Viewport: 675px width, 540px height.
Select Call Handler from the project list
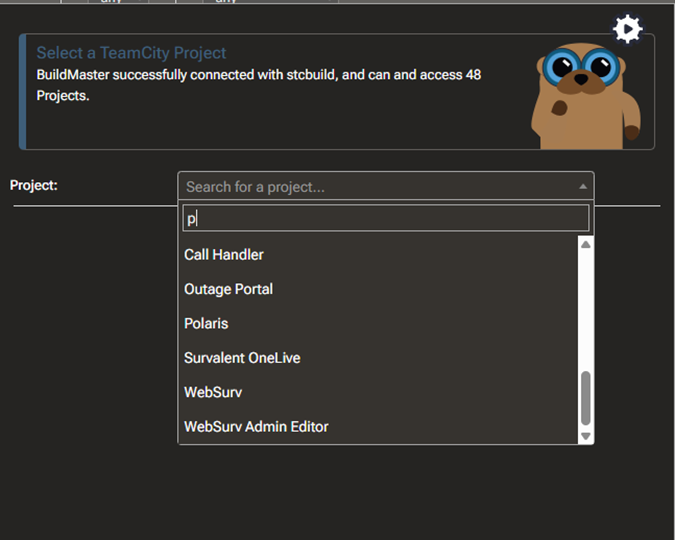point(224,255)
